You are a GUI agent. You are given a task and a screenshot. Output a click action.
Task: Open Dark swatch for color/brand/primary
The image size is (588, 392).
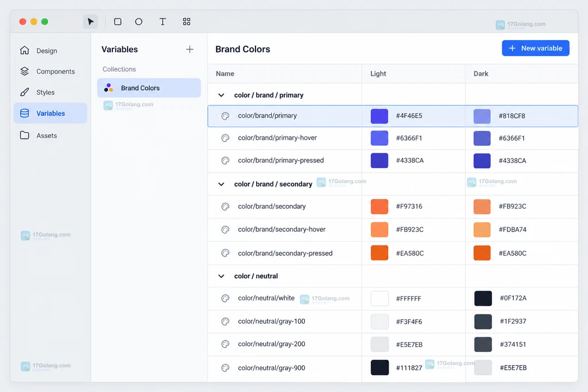coord(482,116)
